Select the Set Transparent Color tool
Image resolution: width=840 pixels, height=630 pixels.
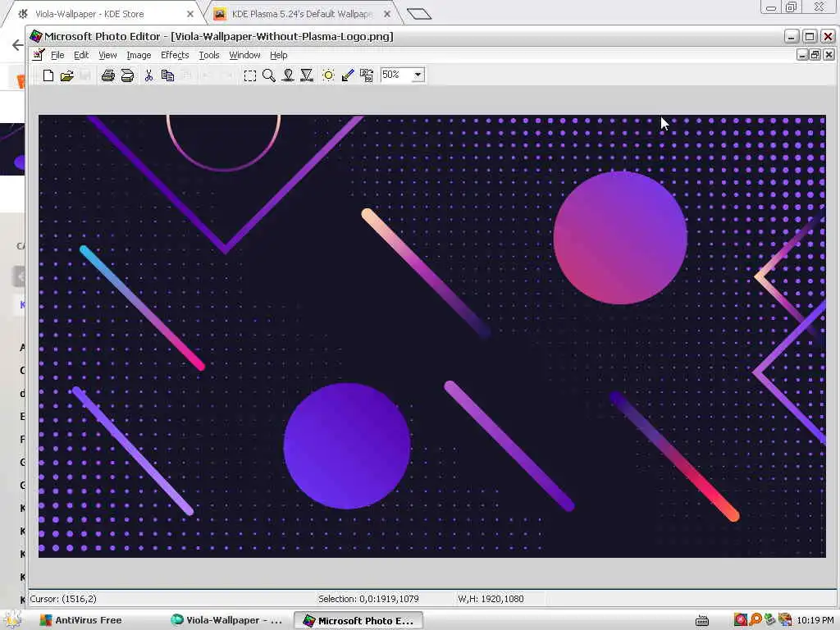[348, 75]
